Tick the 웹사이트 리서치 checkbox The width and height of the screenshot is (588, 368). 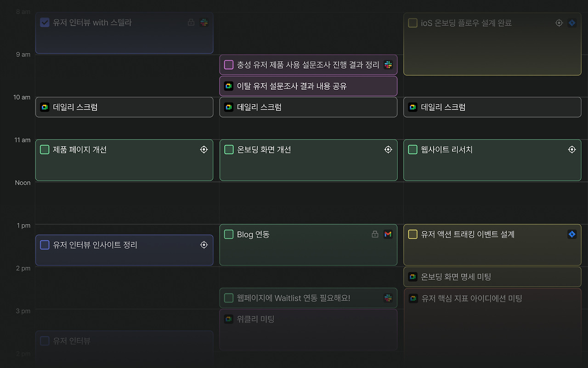(x=413, y=149)
